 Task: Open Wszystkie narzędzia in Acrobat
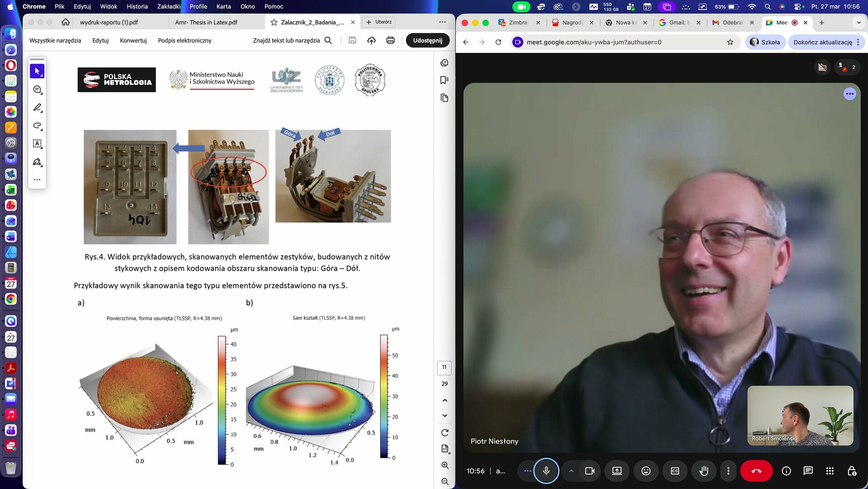click(x=55, y=40)
